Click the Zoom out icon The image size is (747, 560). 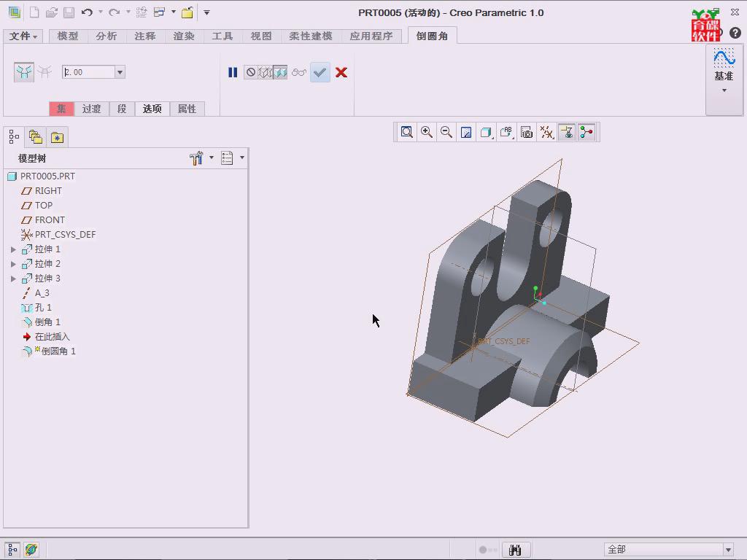coord(446,132)
